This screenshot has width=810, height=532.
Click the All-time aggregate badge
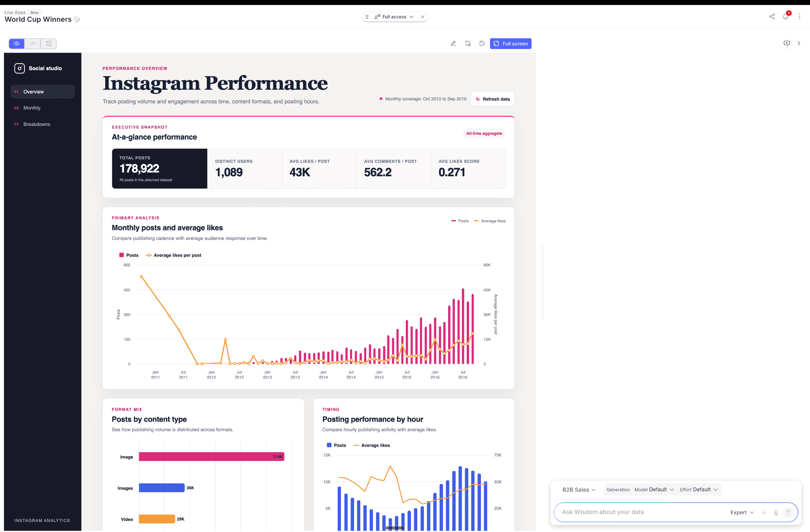point(484,134)
